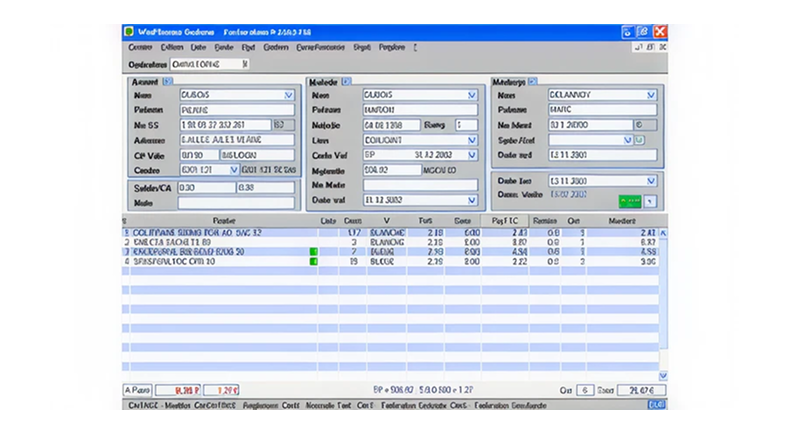Click the app icon in the title bar

(x=128, y=31)
